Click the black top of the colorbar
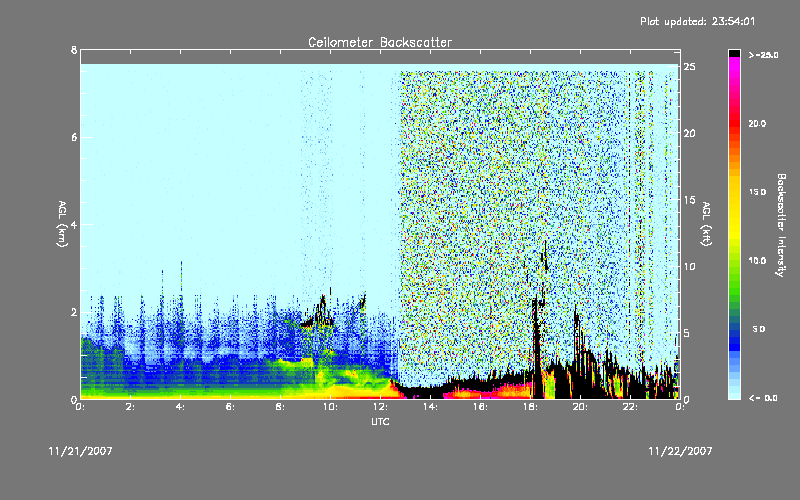The height and width of the screenshot is (500, 800). point(734,53)
